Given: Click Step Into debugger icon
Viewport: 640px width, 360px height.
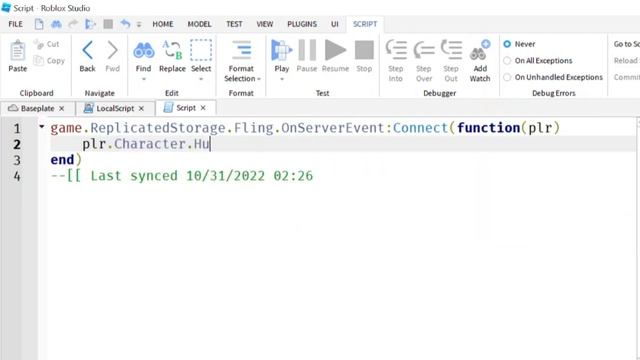Looking at the screenshot, I should [396, 50].
